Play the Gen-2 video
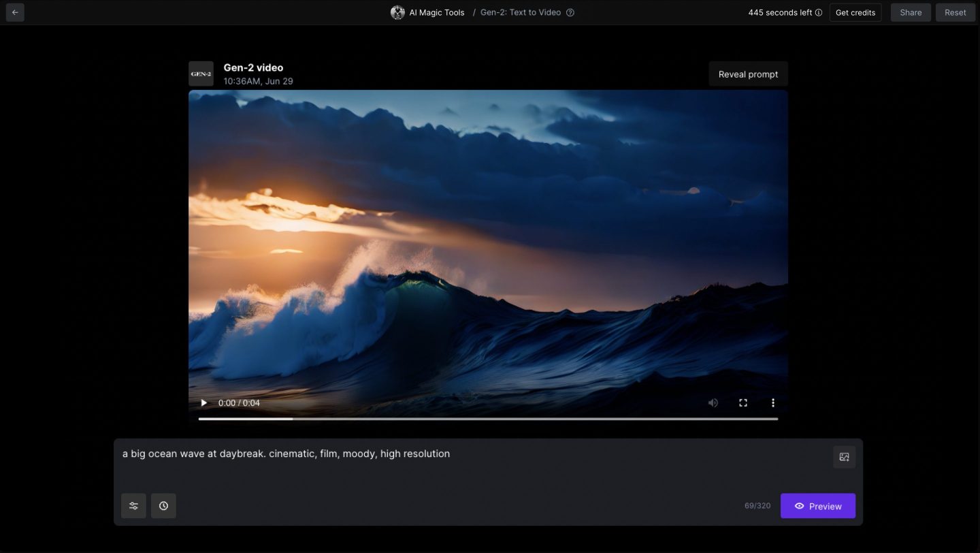Screen dimensions: 980x553 [x=203, y=402]
